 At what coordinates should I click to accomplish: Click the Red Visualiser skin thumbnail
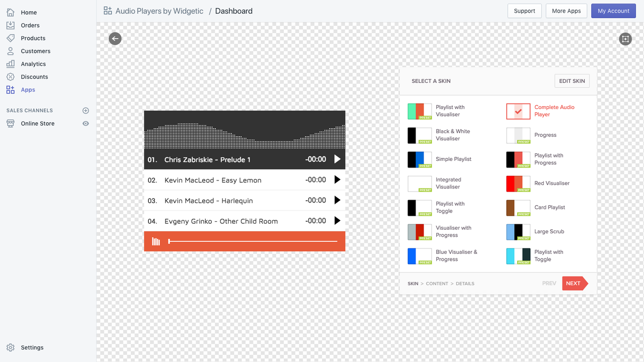pyautogui.click(x=518, y=184)
